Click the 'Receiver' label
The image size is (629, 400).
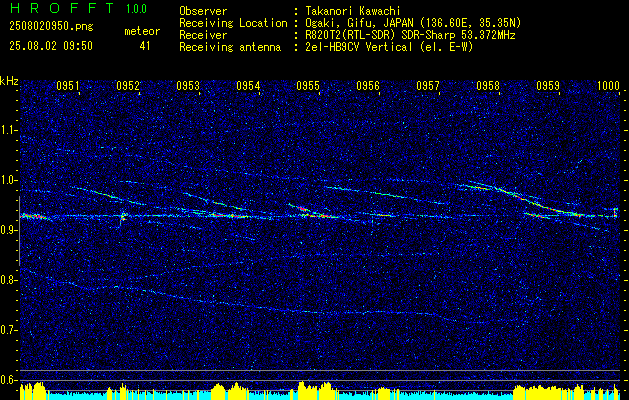pyautogui.click(x=203, y=35)
